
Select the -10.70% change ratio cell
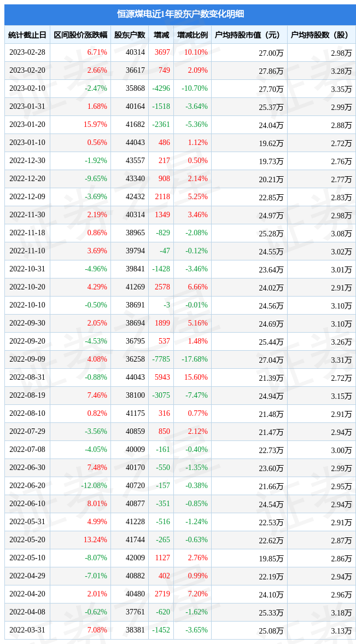pos(195,88)
